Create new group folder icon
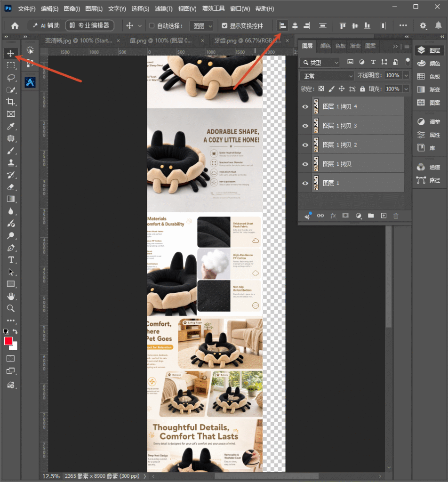 pos(371,216)
